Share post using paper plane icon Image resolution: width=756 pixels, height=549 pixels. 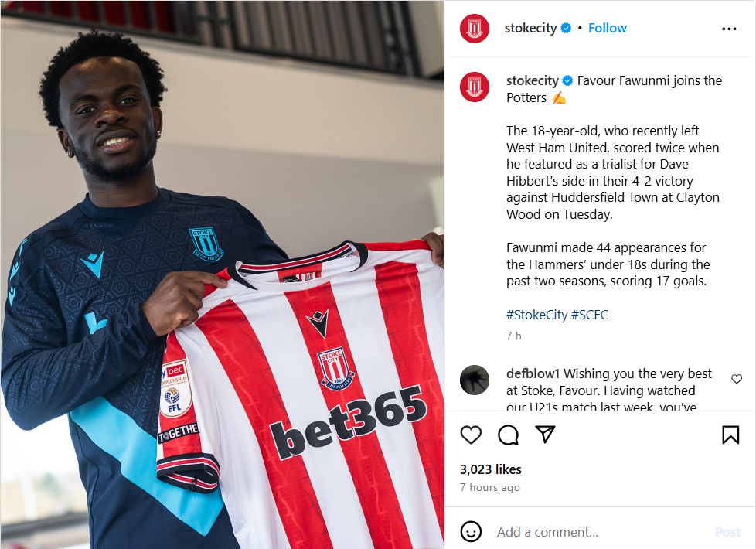click(x=545, y=435)
